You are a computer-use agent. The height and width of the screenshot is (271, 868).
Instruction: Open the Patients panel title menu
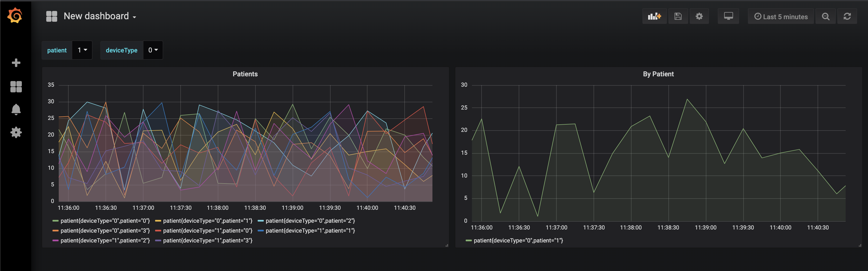245,74
